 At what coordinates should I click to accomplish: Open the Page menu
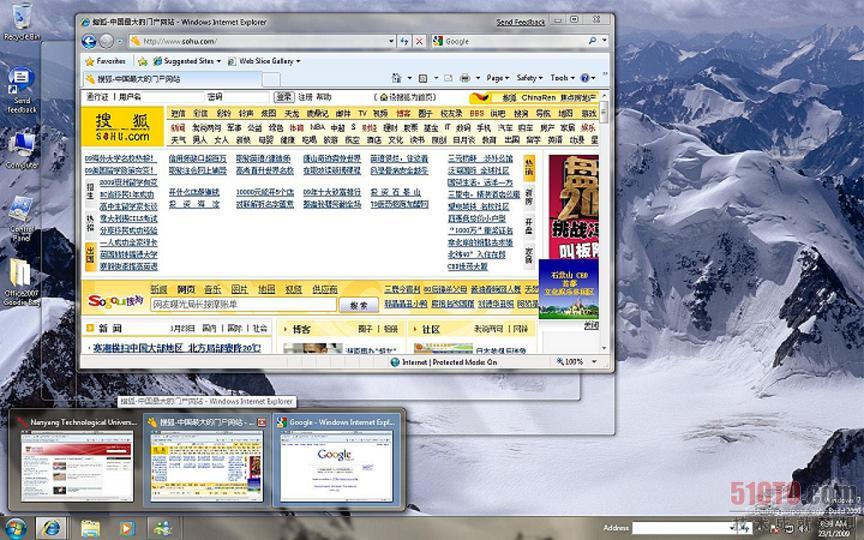[x=497, y=78]
